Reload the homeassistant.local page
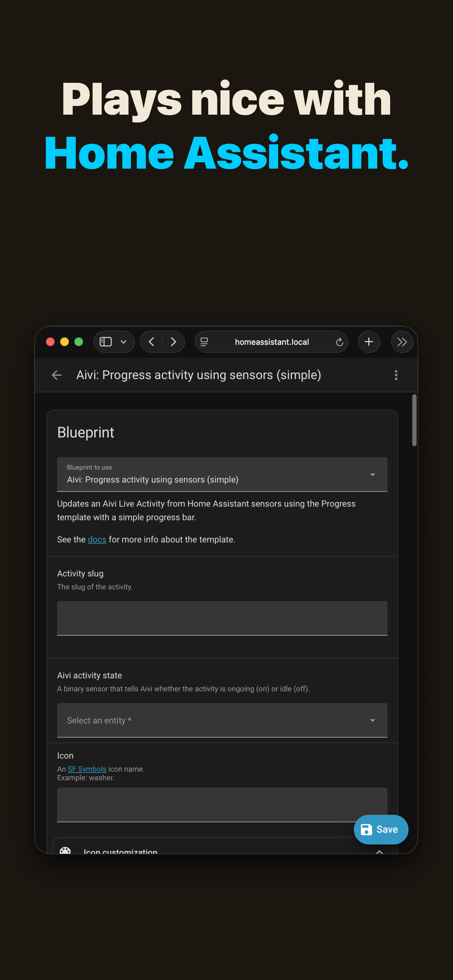 pyautogui.click(x=340, y=342)
